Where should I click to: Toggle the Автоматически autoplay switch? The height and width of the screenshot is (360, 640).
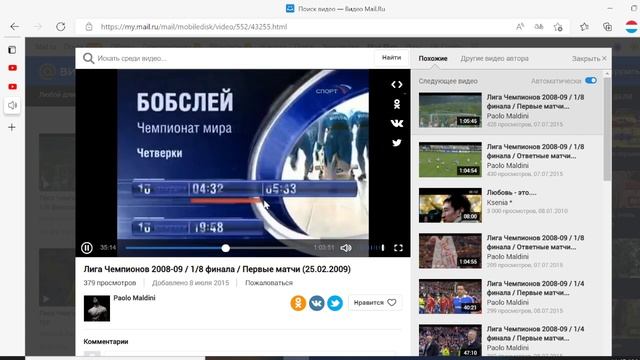[591, 80]
